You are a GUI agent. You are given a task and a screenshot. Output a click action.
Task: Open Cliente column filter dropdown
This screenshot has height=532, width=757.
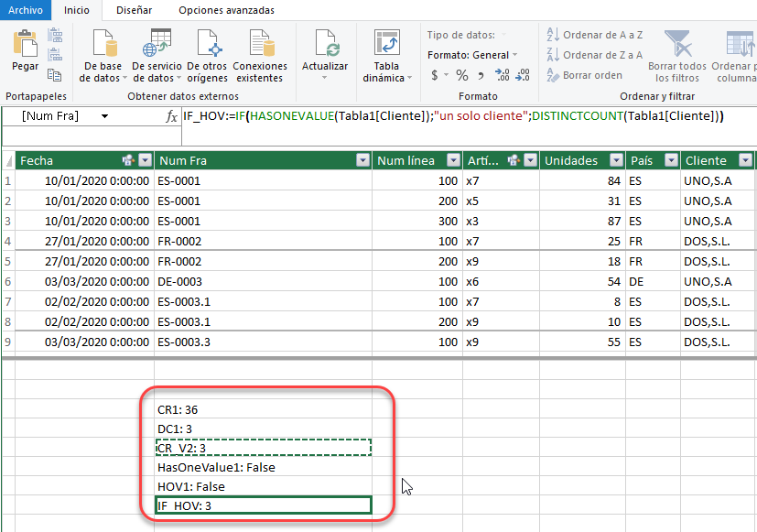pos(746,160)
